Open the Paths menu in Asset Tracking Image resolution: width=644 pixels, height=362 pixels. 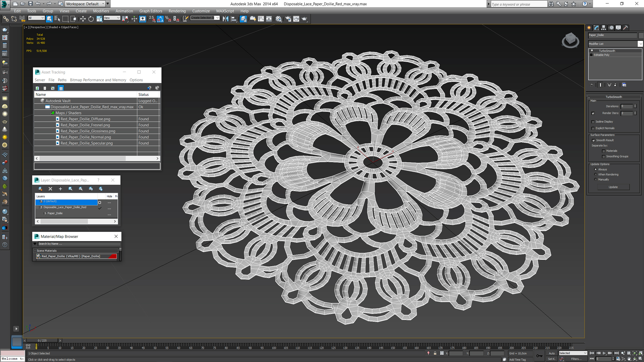click(62, 80)
